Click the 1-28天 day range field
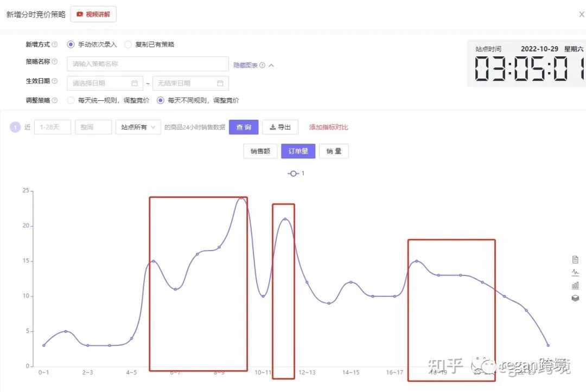 click(x=52, y=127)
